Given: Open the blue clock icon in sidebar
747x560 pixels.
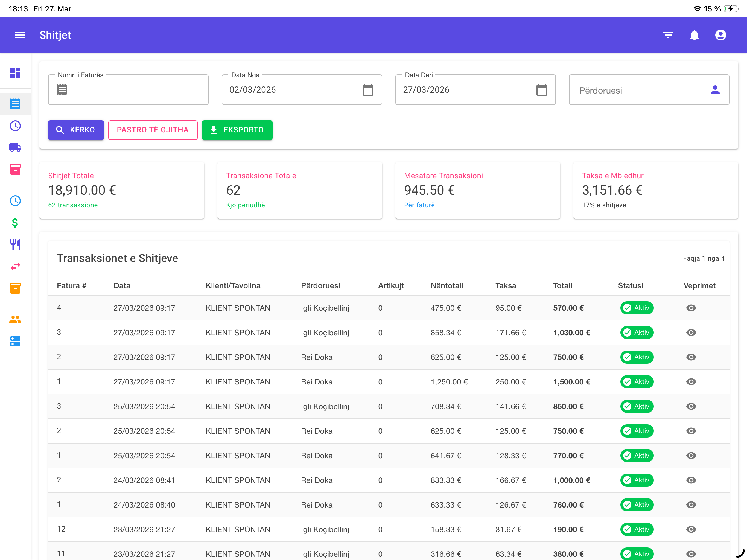Looking at the screenshot, I should tap(15, 201).
